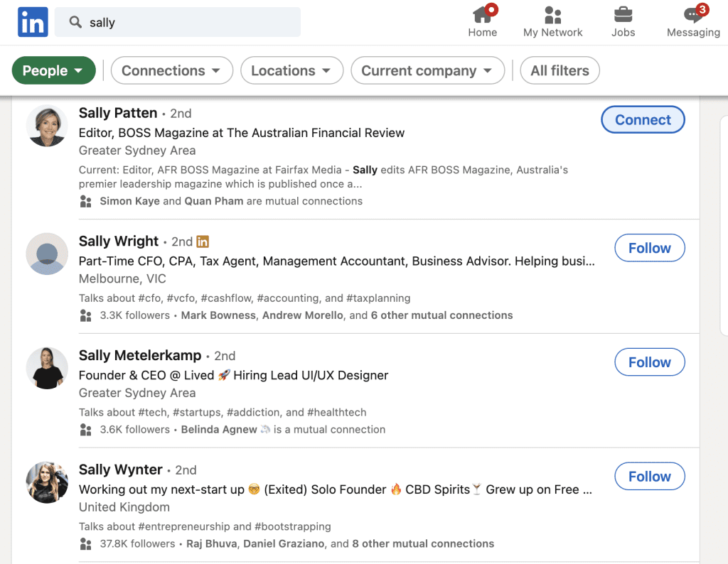This screenshot has height=564, width=728.
Task: Connect with Sally Patten
Action: pyautogui.click(x=643, y=119)
